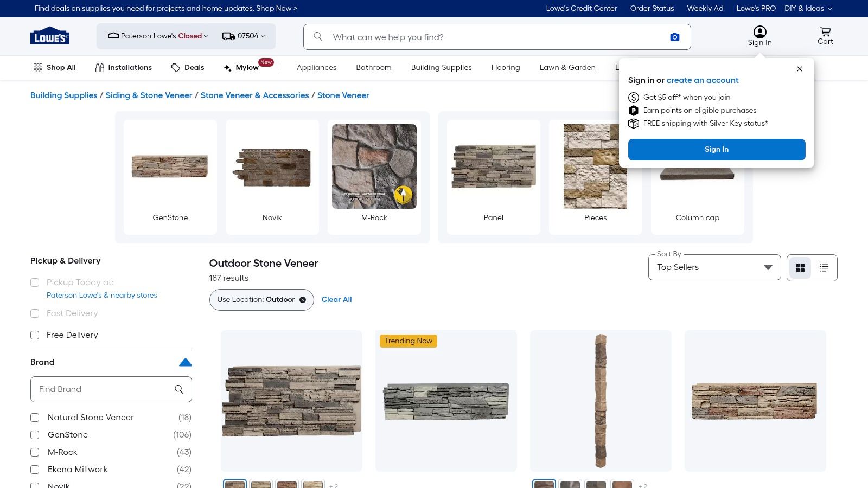This screenshot has width=868, height=488.
Task: Open Order Status link
Action: [x=652, y=8]
